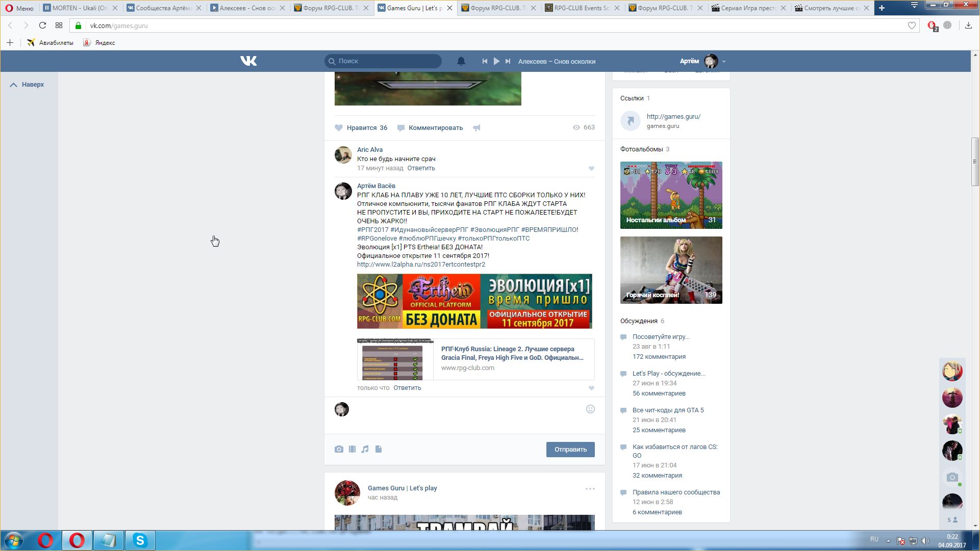The height and width of the screenshot is (551, 980).
Task: Attach a document to the comment
Action: tap(379, 450)
